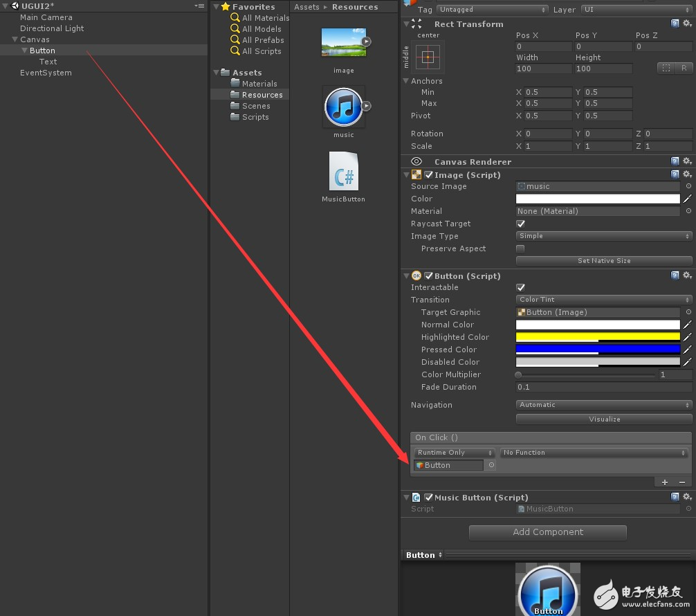The width and height of the screenshot is (696, 616).
Task: Open the Navigation dropdown
Action: coord(602,404)
